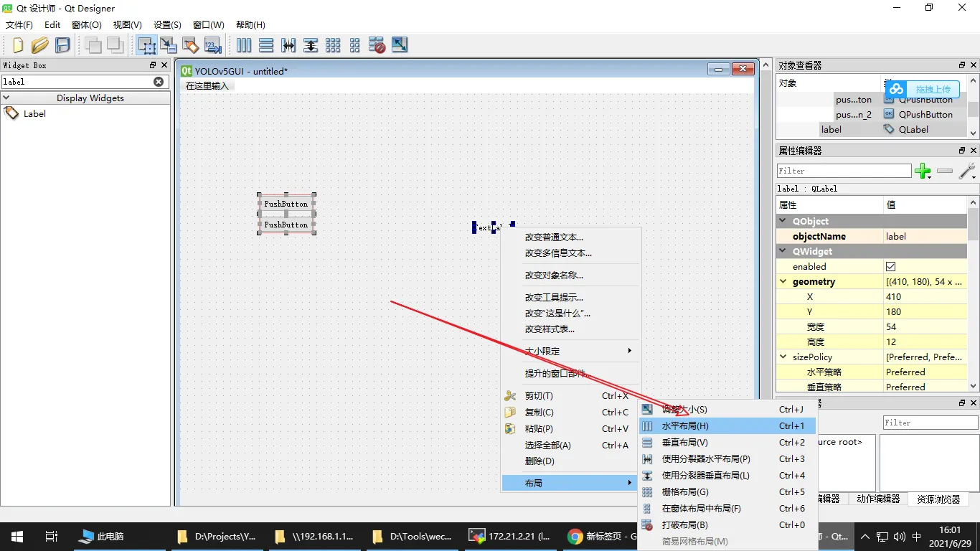Click toolbar horizontal splitter layout icon
The width and height of the screenshot is (980, 551).
click(288, 45)
